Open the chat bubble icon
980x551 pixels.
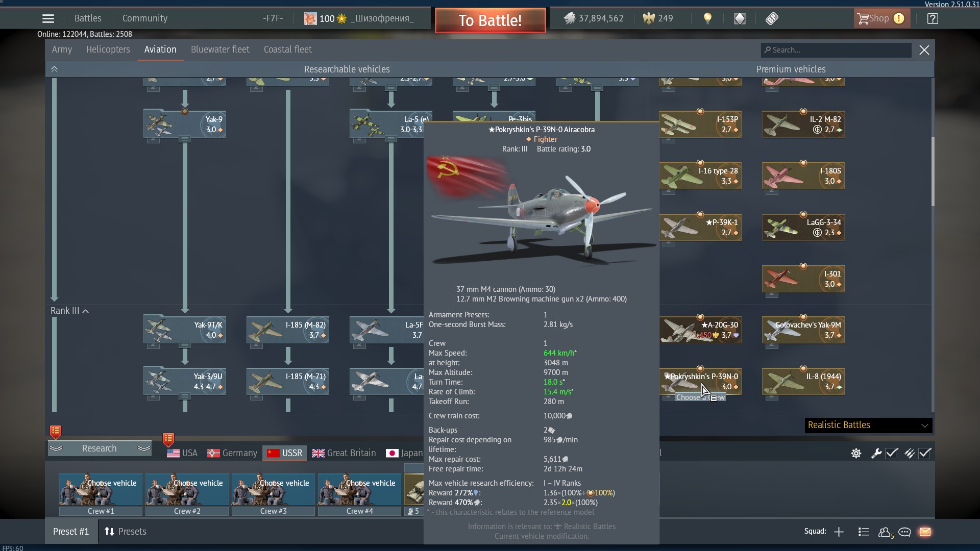tap(904, 532)
